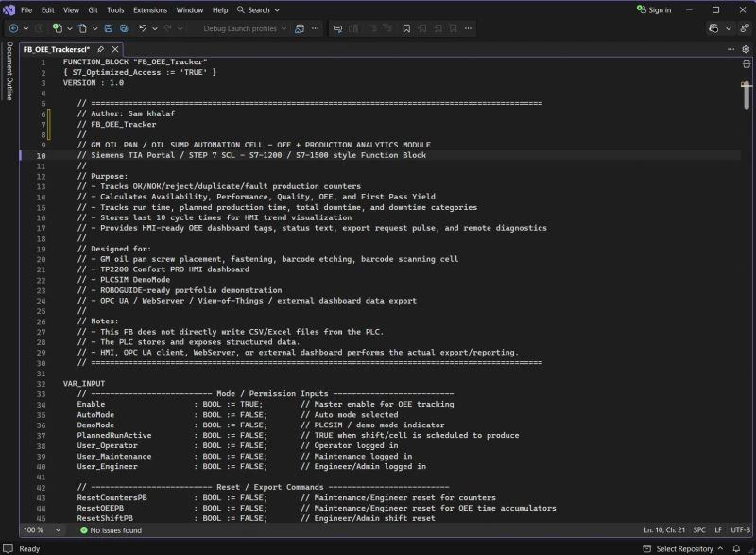Click the Search box in title bar
756x555 pixels.
(x=258, y=10)
